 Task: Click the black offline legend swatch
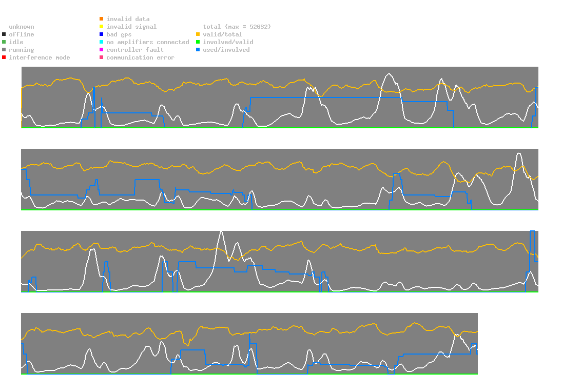tap(4, 34)
